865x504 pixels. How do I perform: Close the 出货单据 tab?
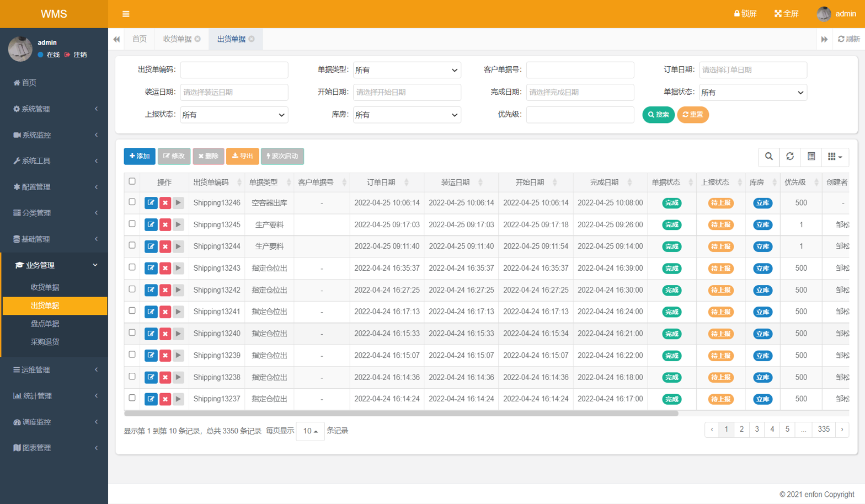coord(252,39)
